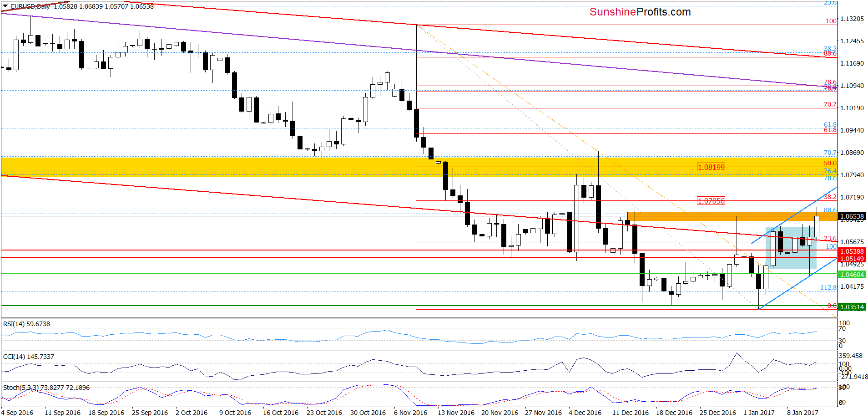Click the 1.09440 price axis value

pos(852,130)
